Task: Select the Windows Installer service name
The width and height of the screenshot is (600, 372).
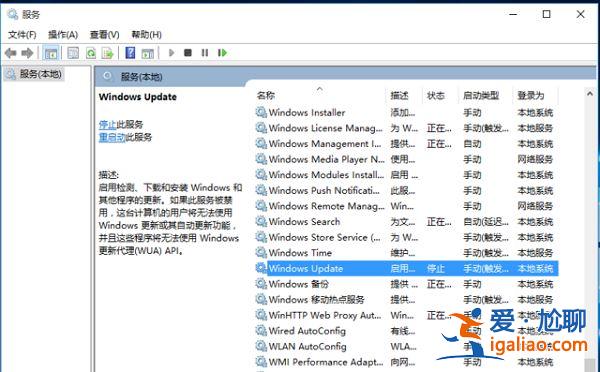Action: pyautogui.click(x=307, y=113)
